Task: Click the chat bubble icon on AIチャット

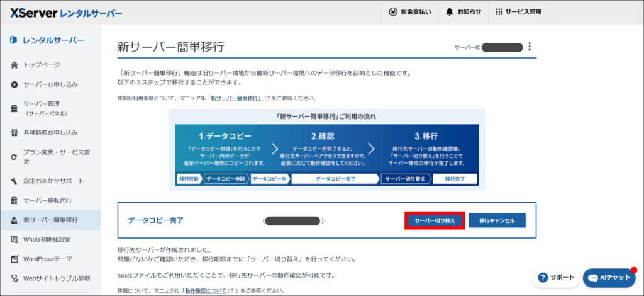Action: tap(592, 278)
